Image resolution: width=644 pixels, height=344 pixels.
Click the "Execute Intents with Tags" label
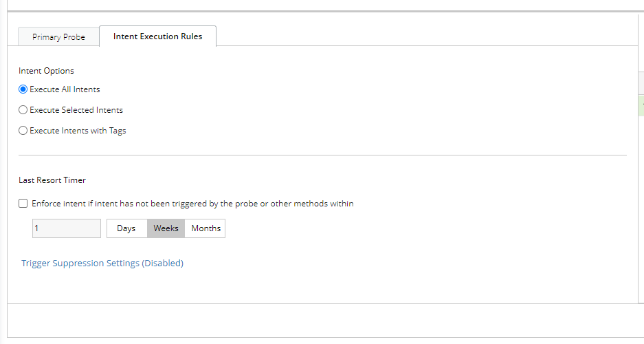tap(78, 131)
